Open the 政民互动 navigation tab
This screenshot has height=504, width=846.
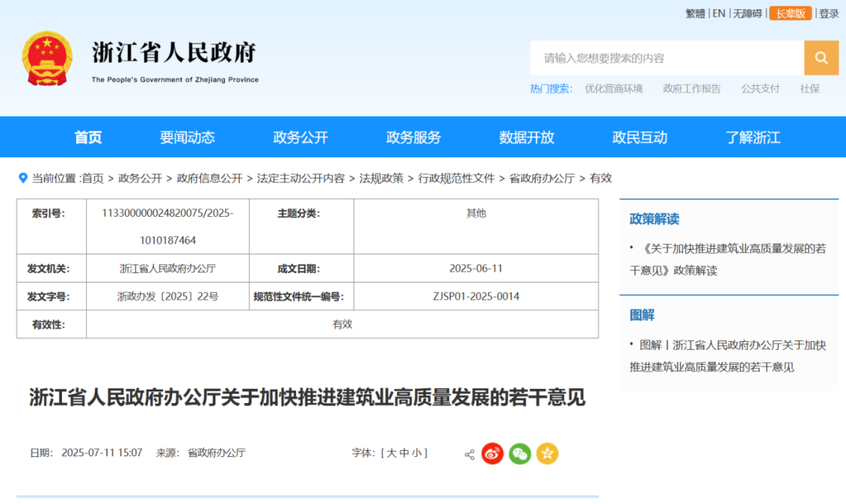pos(640,138)
